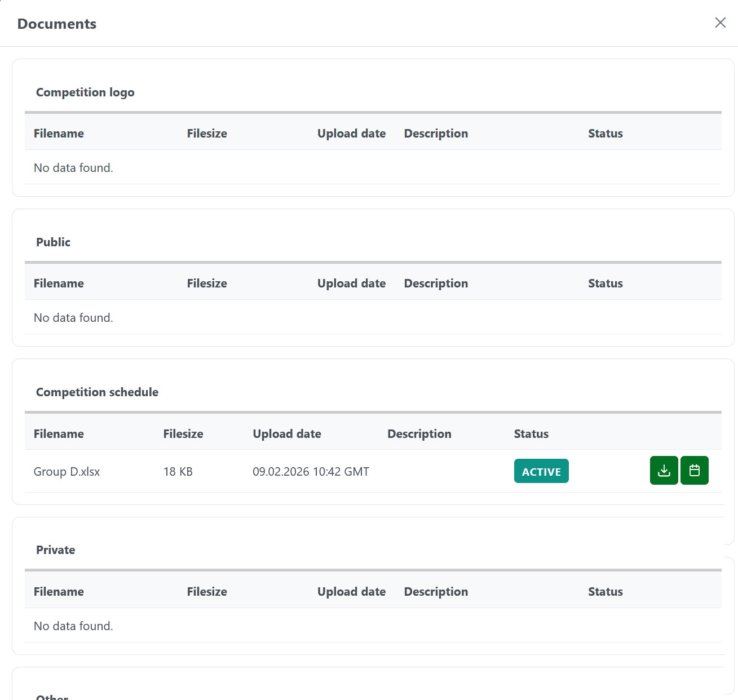Click the calendar icon for Group D.xlsx
Screen dimensions: 738x700
click(x=694, y=471)
